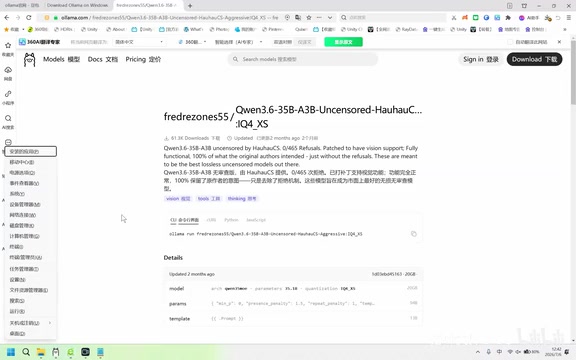Image resolution: width=576 pixels, height=360 pixels.
Task: Expand the 360 translation engine dropdown
Action: click(x=192, y=42)
